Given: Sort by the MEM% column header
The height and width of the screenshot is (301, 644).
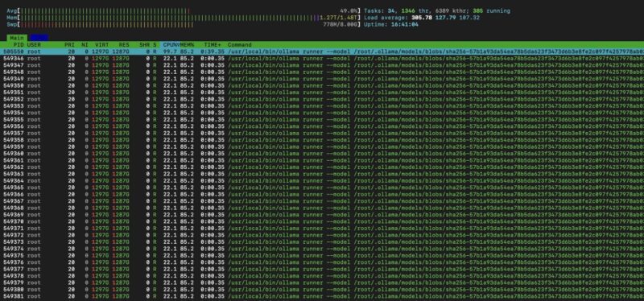Looking at the screenshot, I should coord(187,44).
